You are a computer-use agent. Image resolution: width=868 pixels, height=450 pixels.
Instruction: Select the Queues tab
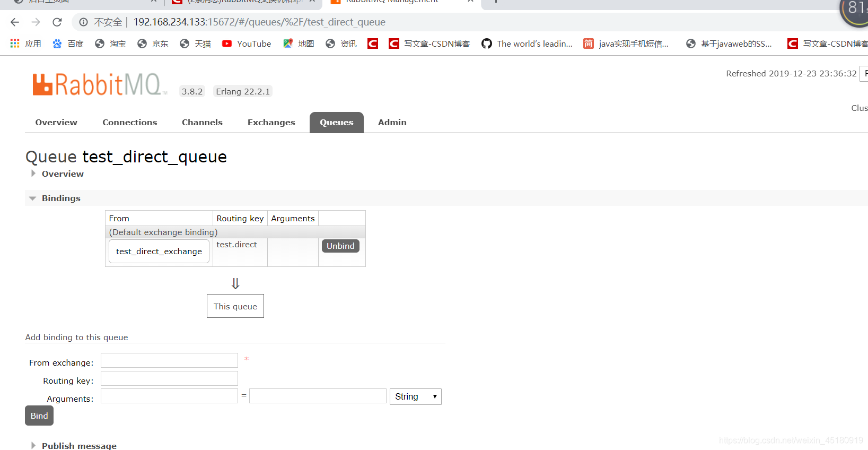[x=337, y=123]
